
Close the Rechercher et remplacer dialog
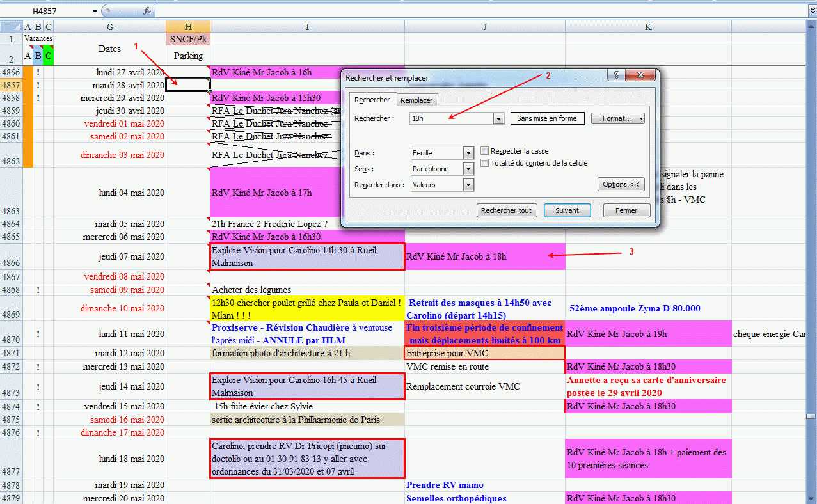click(x=644, y=75)
